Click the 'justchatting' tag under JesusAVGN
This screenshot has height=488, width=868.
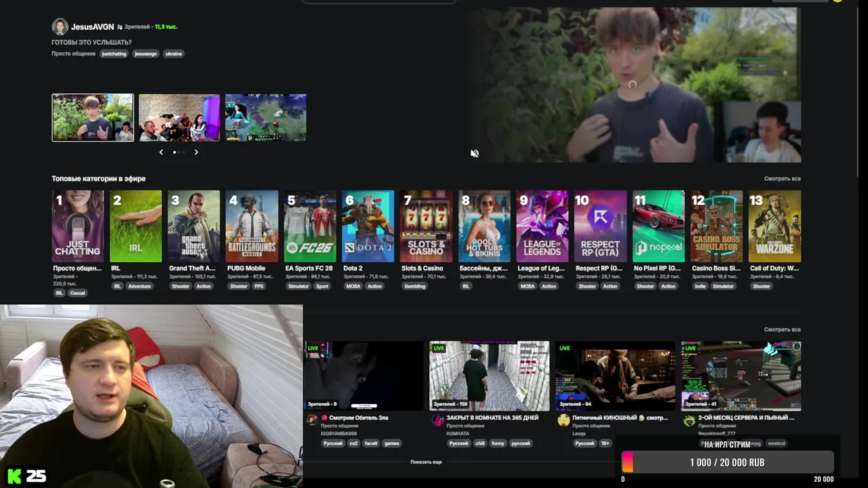(114, 54)
